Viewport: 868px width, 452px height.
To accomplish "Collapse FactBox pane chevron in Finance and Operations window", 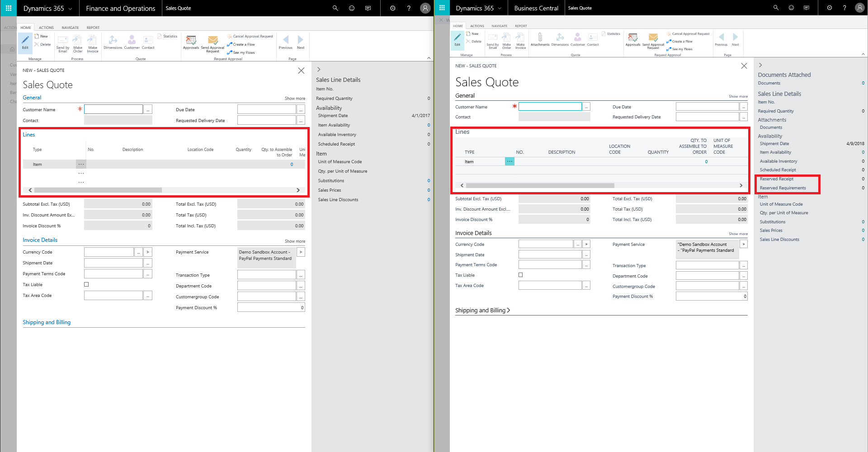I will [x=319, y=69].
